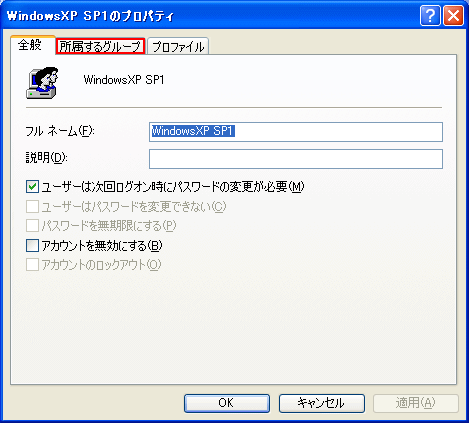Screen dimensions: 469x423
Task: Click the ユーザーはパスワードを変更できない checkbox
Action: coord(32,207)
